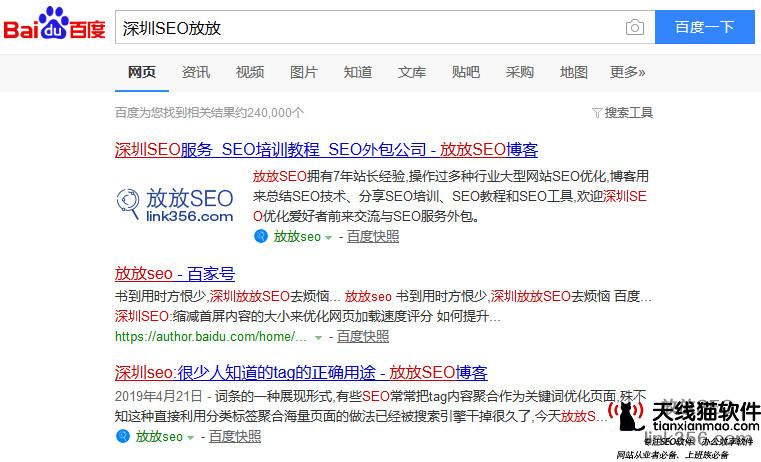The image size is (761, 462).
Task: Open the 放放SEO link356.com thumbnail logo
Action: [175, 205]
